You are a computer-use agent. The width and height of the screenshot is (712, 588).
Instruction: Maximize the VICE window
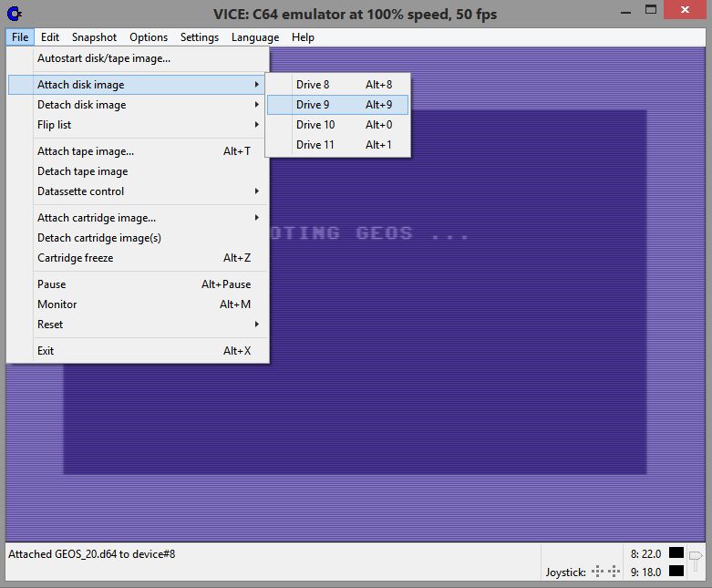(651, 10)
